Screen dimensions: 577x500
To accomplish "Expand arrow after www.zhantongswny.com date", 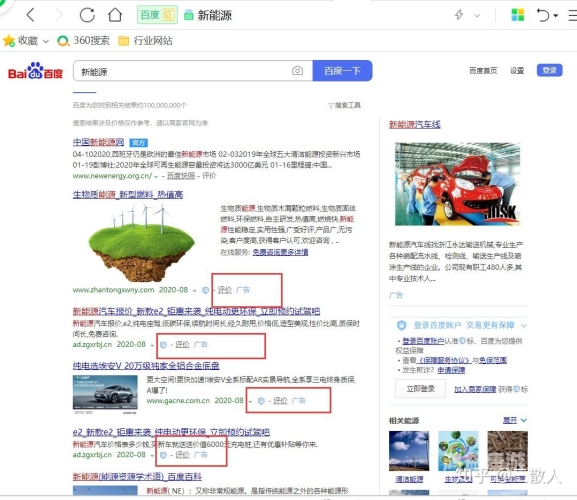I will click(194, 291).
